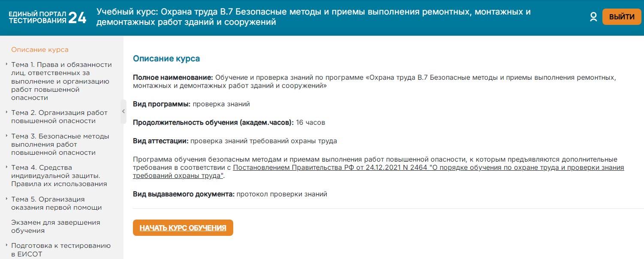Start the course with НАЧАТЬ КУРС ОБУЧЕНИЯ
This screenshot has height=259, width=644.
(x=183, y=228)
